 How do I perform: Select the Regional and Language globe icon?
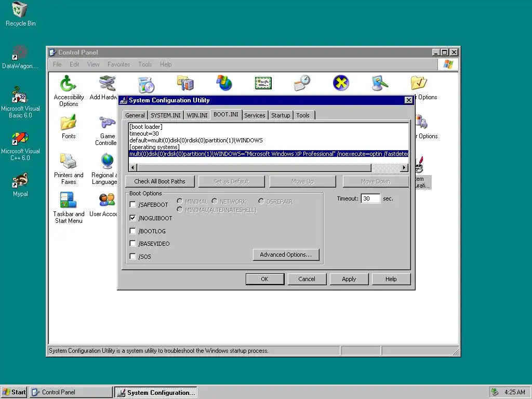coord(107,162)
